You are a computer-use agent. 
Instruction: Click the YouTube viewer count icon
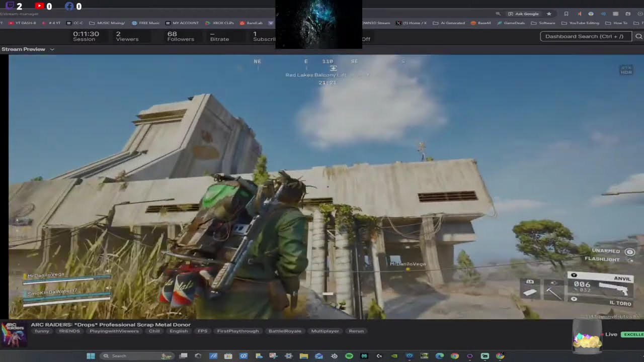point(40,7)
